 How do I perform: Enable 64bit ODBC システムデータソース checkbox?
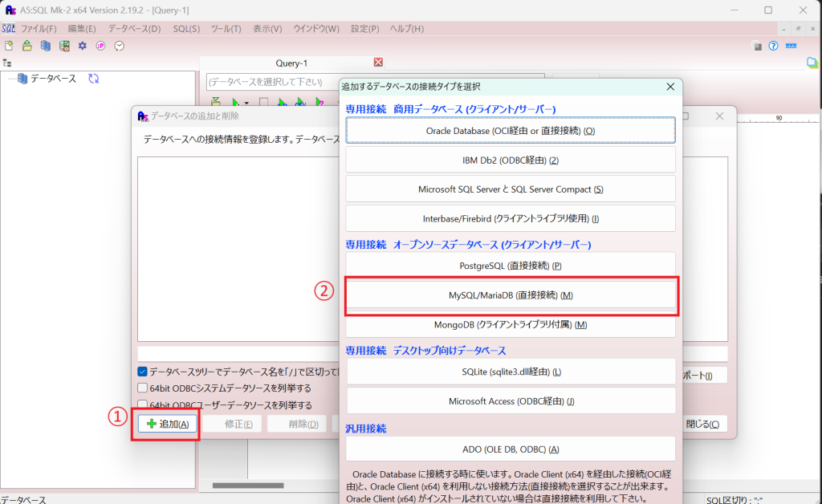pyautogui.click(x=142, y=388)
